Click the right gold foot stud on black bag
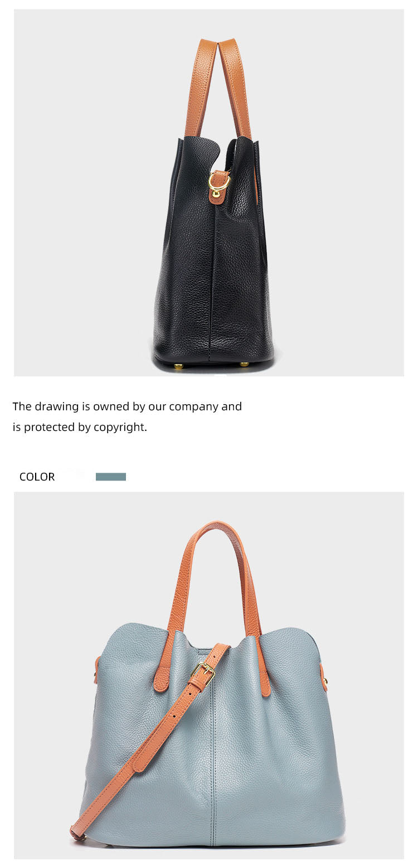The height and width of the screenshot is (868, 418). tap(244, 365)
